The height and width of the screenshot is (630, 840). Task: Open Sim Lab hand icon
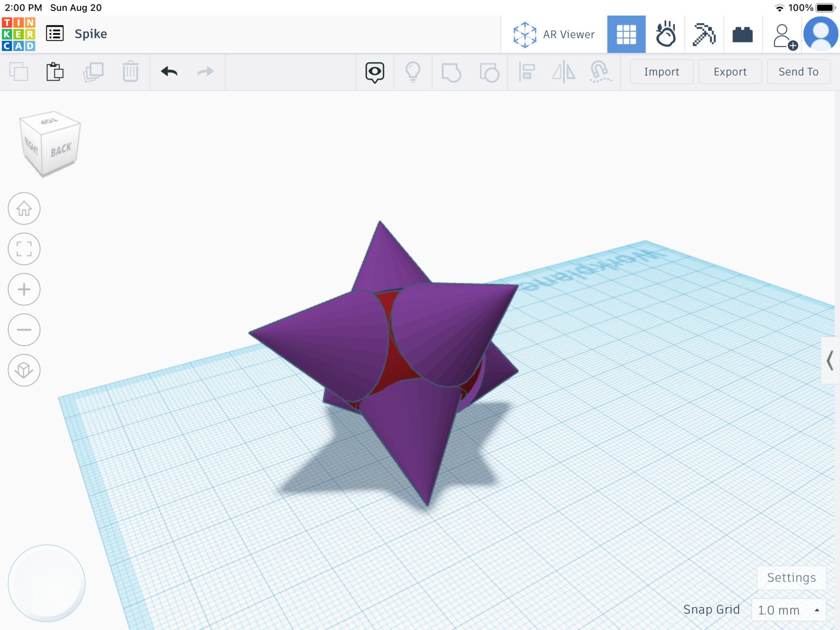pyautogui.click(x=665, y=34)
